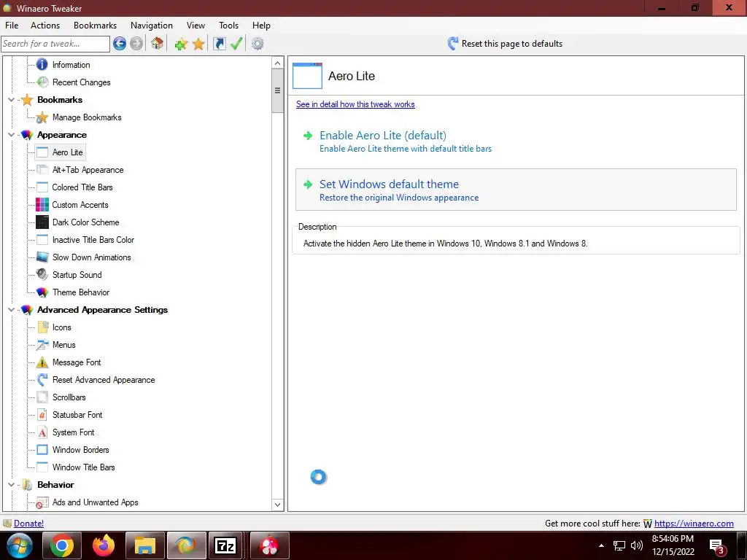Open the Windows Start button

click(x=19, y=545)
